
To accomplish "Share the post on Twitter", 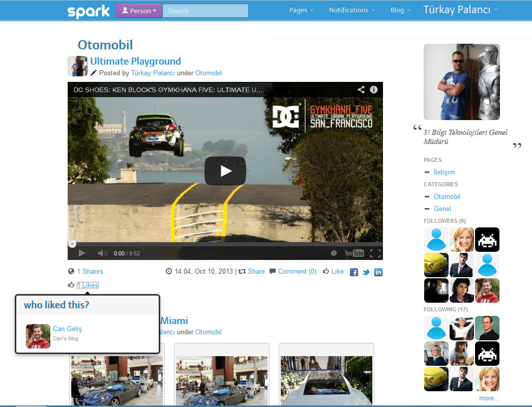I will (366, 272).
